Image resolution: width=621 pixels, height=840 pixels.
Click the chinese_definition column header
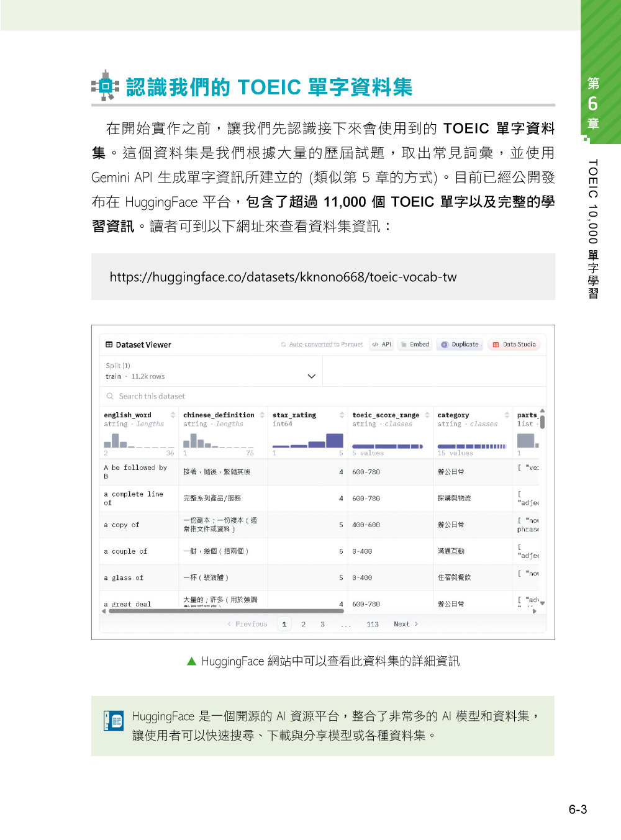coord(219,415)
